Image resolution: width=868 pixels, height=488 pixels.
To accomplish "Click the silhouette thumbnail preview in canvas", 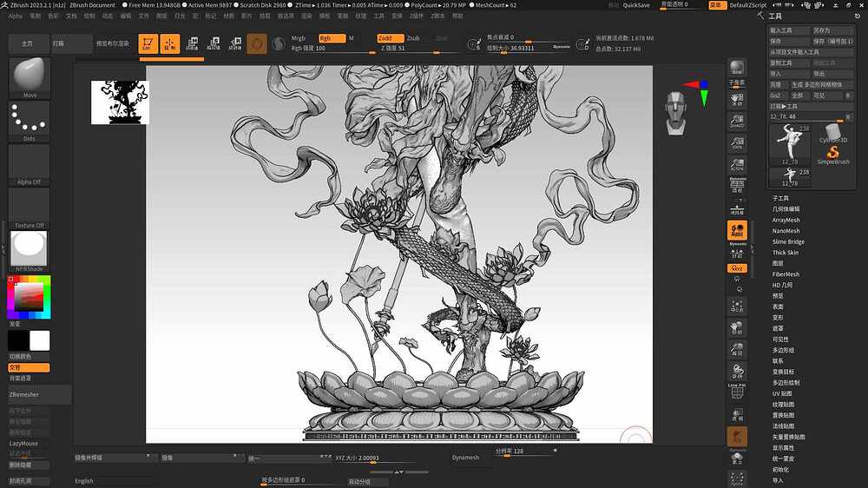I will click(120, 102).
